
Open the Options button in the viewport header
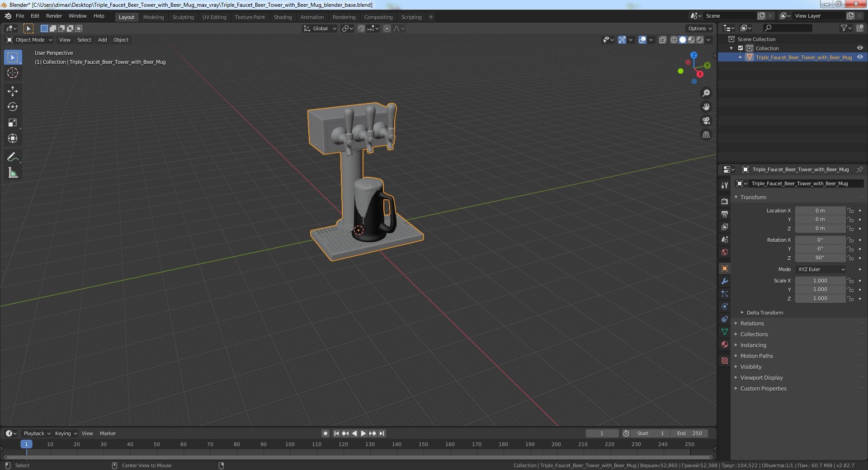point(700,28)
